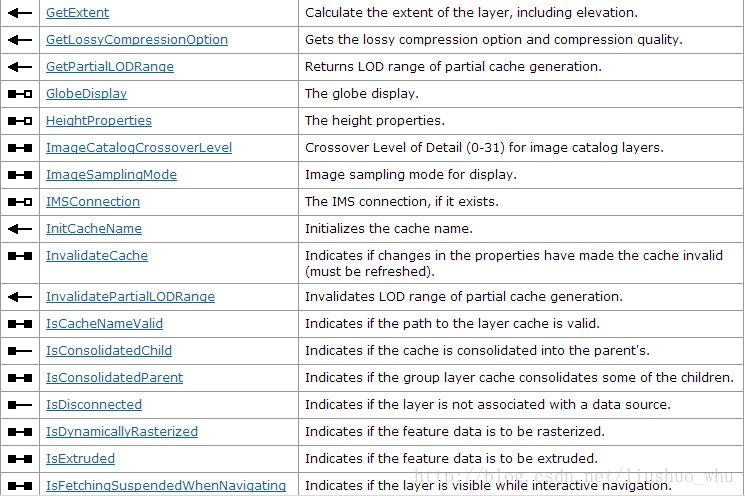745x496 pixels.
Task: Open the InitCacheName link
Action: (94, 229)
